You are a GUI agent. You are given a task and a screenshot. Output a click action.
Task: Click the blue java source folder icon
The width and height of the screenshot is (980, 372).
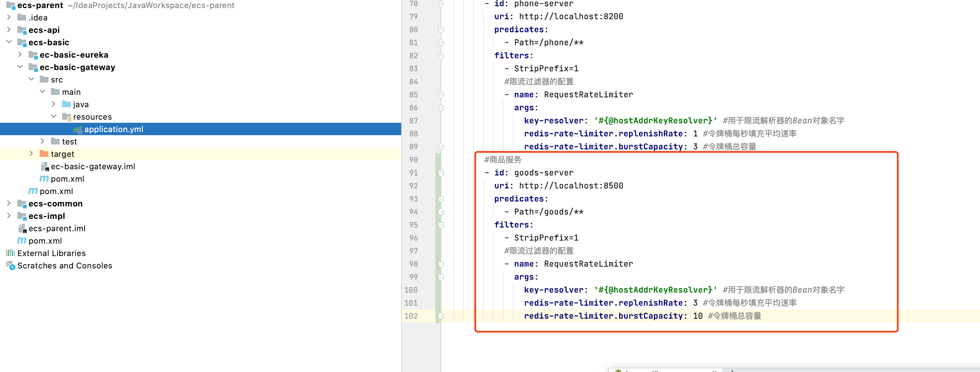[66, 104]
